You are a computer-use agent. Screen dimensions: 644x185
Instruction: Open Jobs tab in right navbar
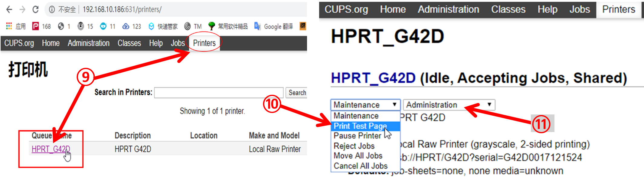click(579, 9)
